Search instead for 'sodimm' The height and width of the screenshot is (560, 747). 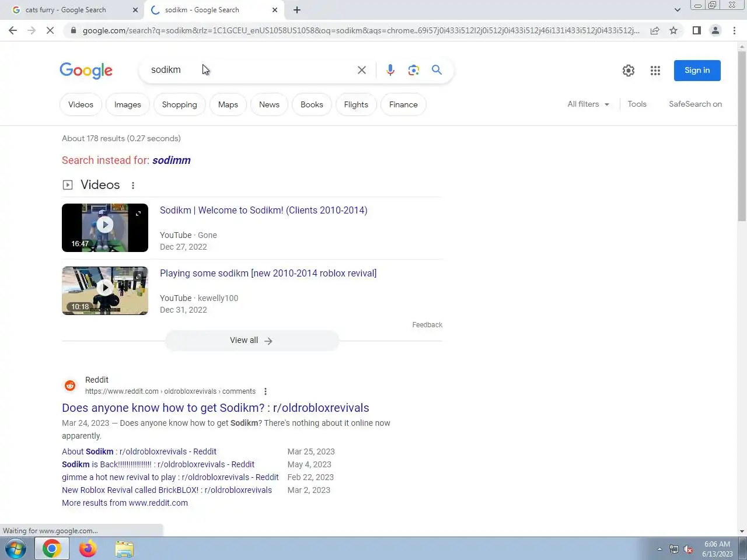point(172,160)
